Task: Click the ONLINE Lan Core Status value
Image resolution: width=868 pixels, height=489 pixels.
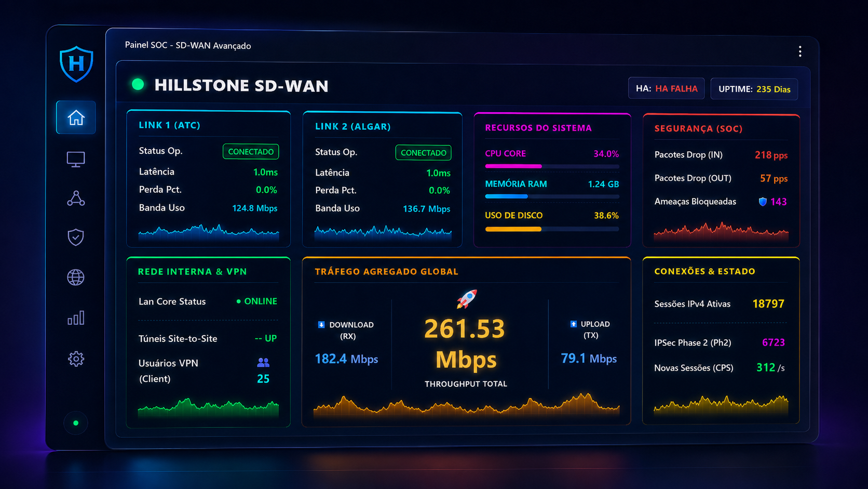Action: point(257,301)
